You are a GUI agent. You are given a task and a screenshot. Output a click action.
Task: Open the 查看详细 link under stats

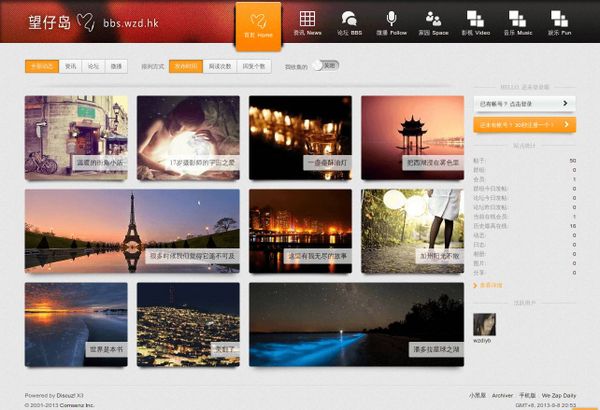point(488,285)
